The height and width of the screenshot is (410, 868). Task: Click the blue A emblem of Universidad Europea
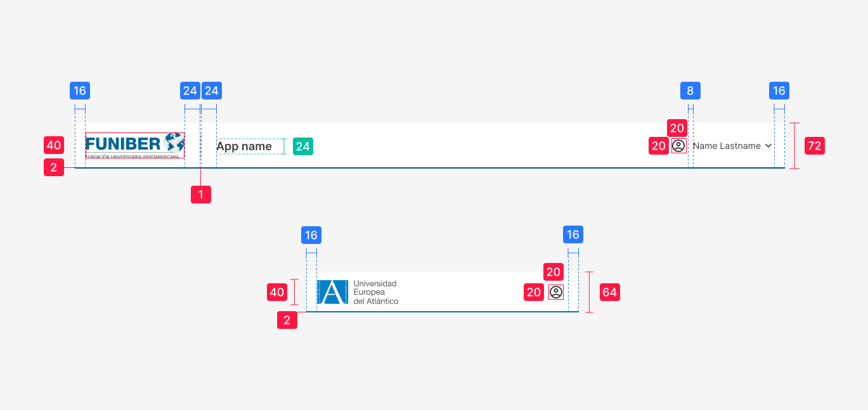pos(332,292)
